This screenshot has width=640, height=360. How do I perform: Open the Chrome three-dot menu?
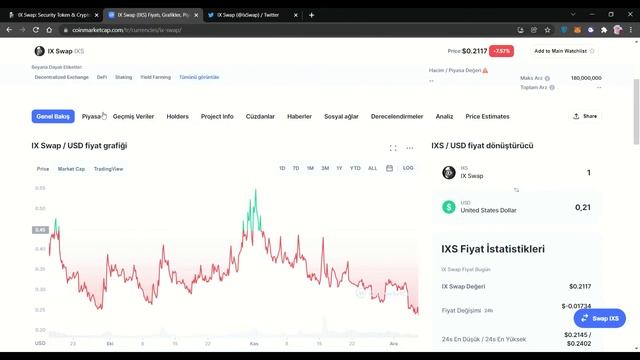tap(631, 30)
